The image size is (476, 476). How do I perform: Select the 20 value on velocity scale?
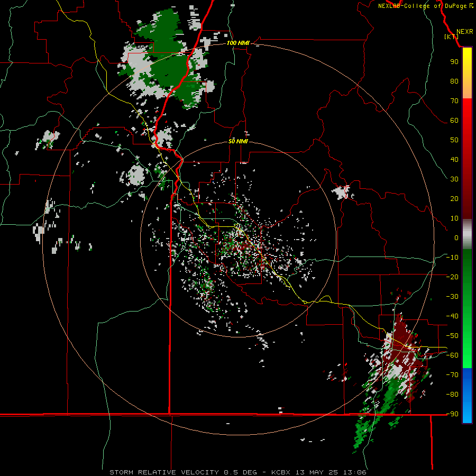(454, 198)
